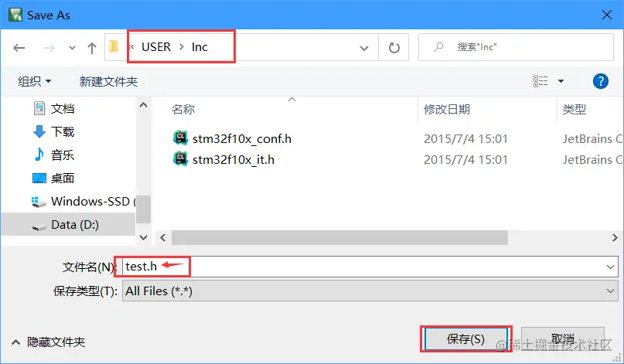Open recent locations dropdown arrow

coord(72,48)
